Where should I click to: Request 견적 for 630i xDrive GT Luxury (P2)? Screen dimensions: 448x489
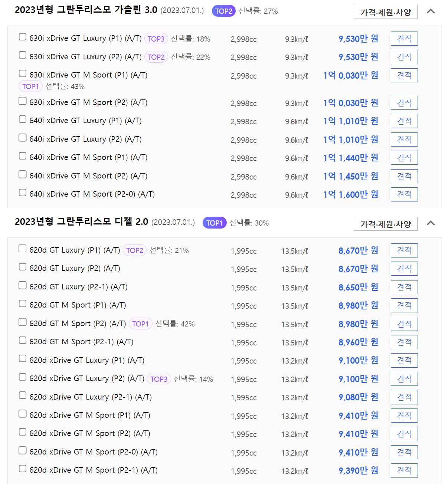(404, 57)
